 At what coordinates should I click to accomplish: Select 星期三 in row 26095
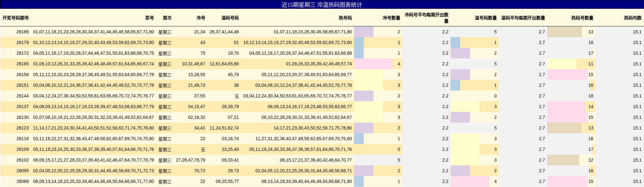[x=165, y=171]
